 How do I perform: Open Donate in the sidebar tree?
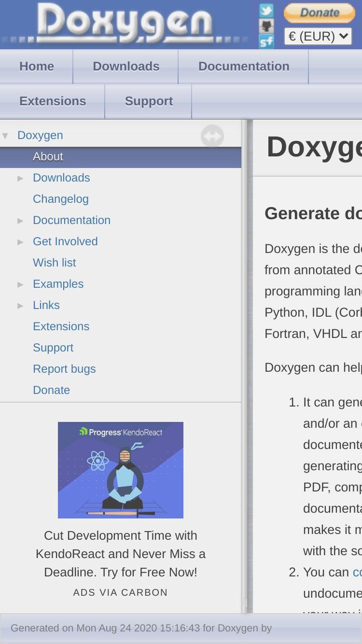coord(51,390)
